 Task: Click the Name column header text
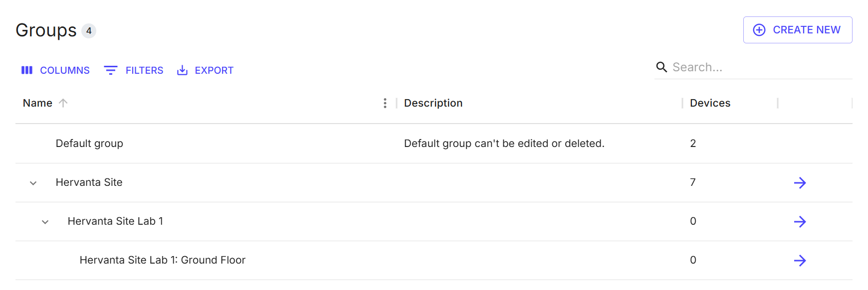click(37, 103)
